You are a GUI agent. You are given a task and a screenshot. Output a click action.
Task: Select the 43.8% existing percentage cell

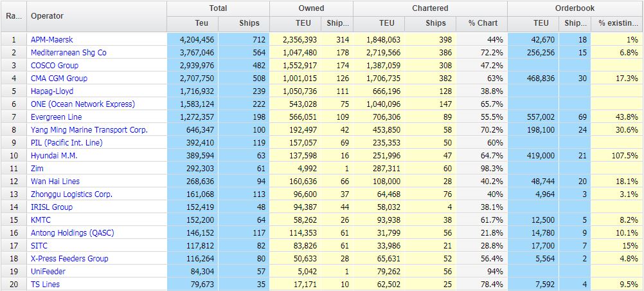pyautogui.click(x=617, y=117)
